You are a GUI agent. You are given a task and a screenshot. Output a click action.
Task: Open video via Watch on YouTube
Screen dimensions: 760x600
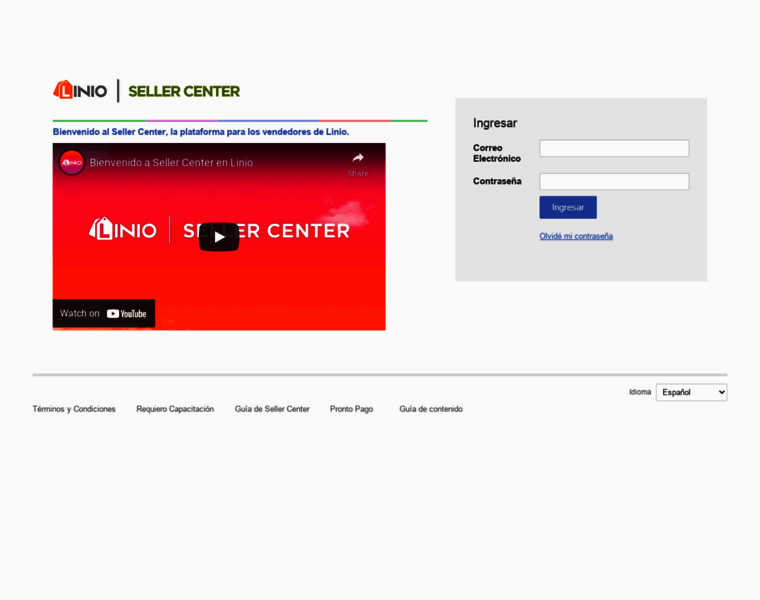point(104,314)
